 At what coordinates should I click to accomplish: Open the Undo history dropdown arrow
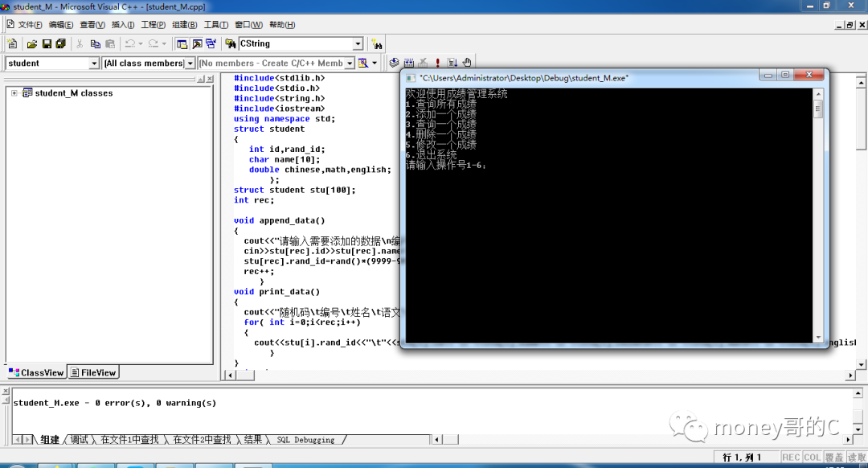[140, 43]
